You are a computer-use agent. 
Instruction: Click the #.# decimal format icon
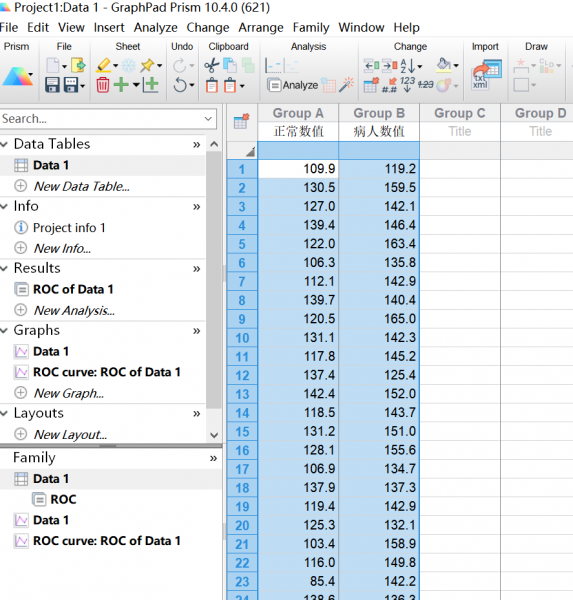(x=390, y=85)
